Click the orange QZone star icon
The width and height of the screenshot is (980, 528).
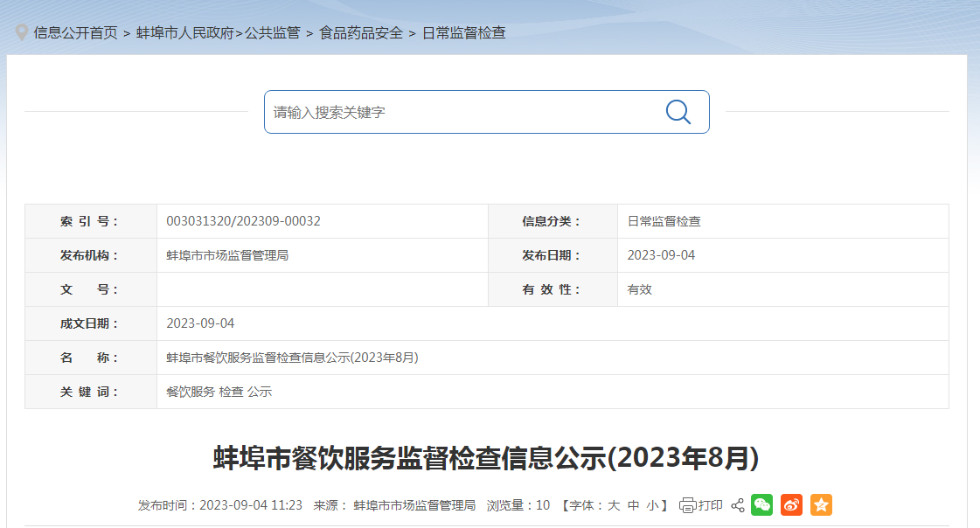coord(821,505)
